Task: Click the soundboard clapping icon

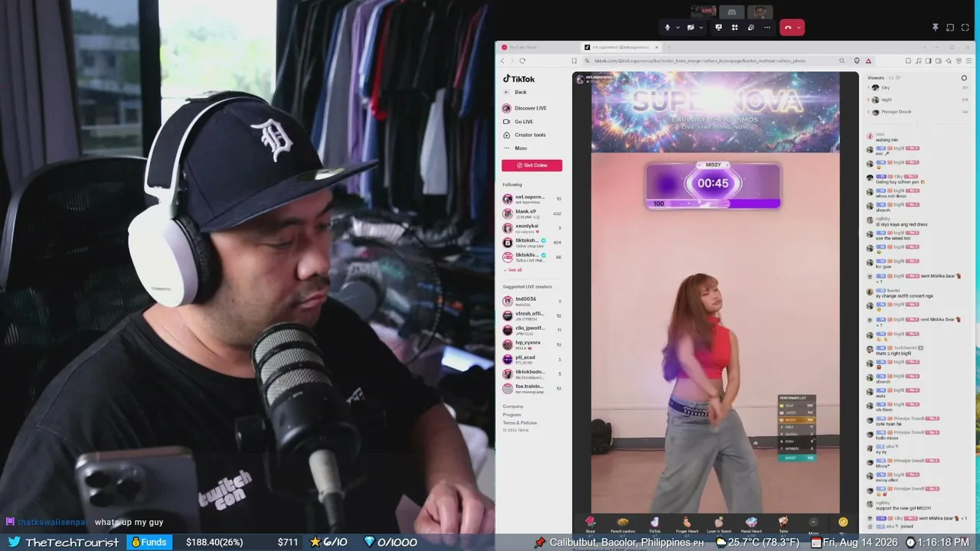Action: click(750, 28)
